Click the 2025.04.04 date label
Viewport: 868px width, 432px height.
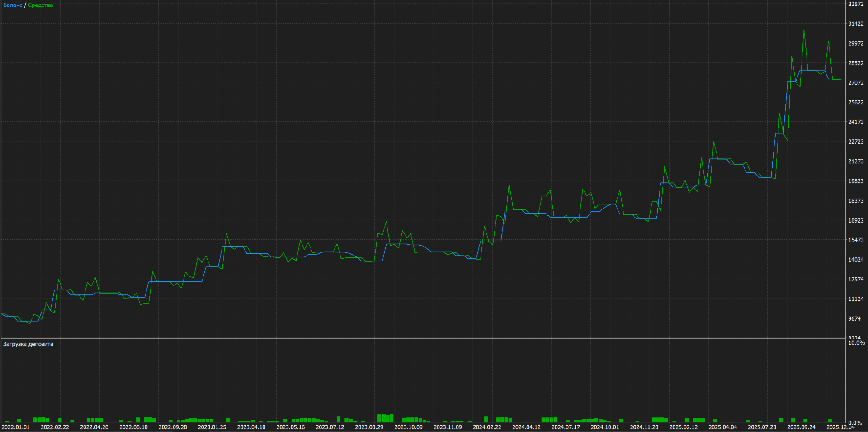723,427
